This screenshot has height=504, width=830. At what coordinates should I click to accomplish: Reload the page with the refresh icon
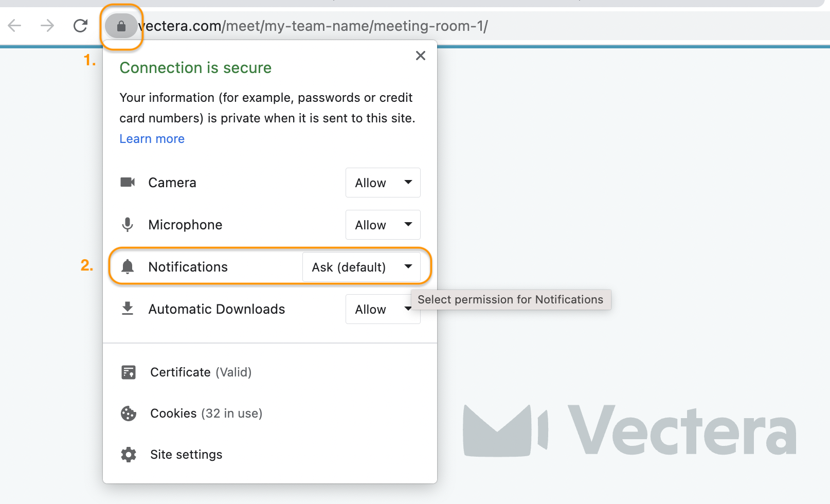click(x=81, y=26)
